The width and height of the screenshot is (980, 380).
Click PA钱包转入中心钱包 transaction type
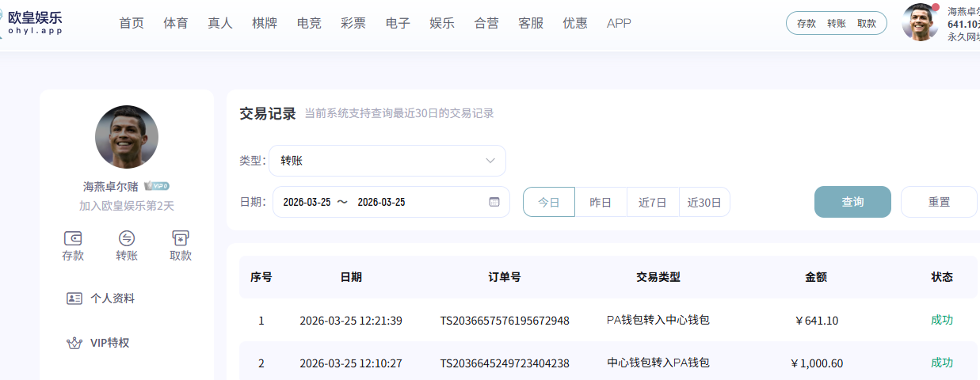click(x=658, y=320)
